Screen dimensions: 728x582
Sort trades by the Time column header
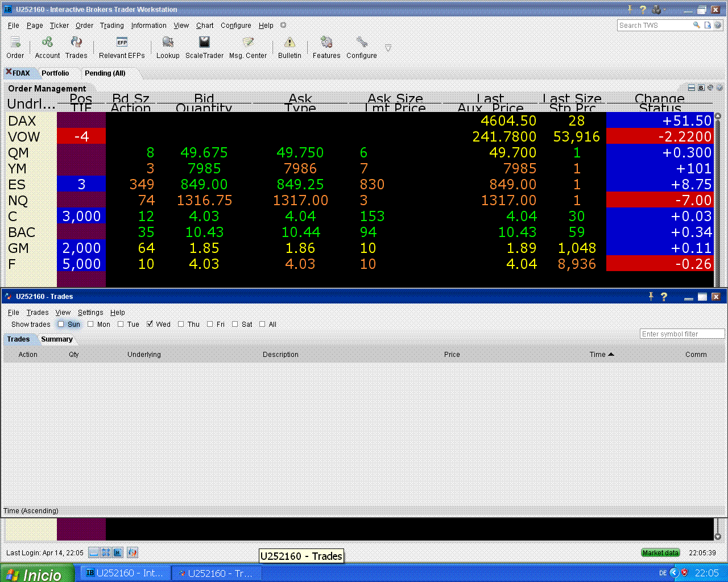[x=601, y=354]
